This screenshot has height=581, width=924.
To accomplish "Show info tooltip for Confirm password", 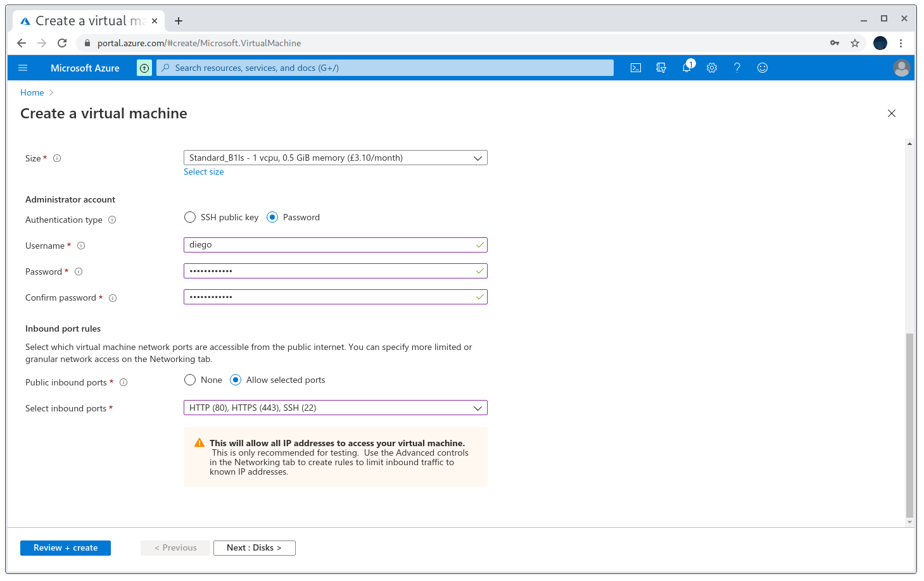I will [113, 298].
